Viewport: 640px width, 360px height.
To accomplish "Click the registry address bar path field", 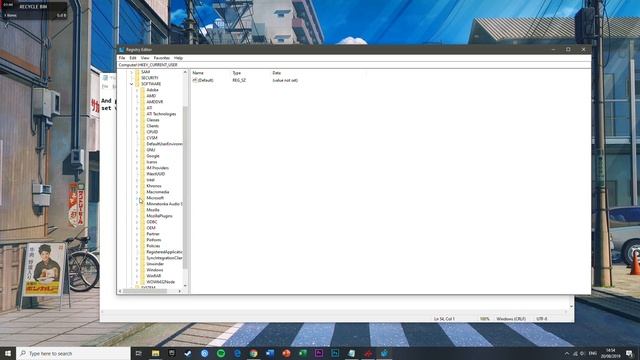I will (354, 65).
